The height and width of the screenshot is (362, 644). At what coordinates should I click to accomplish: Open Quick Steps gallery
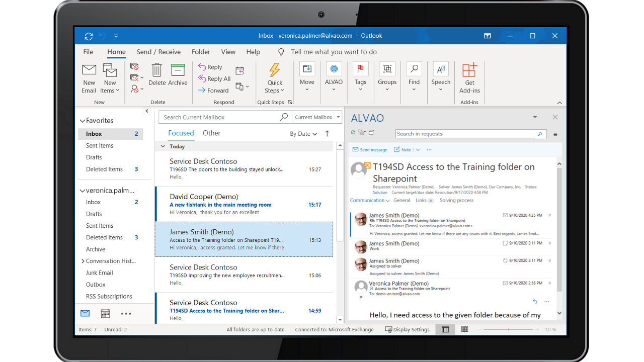pyautogui.click(x=275, y=78)
